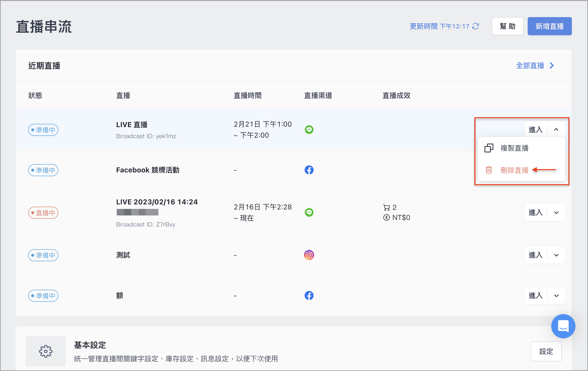588x371 pixels.
Task: Click the Facebook icon for Facebook 競標活動
Action: [309, 170]
